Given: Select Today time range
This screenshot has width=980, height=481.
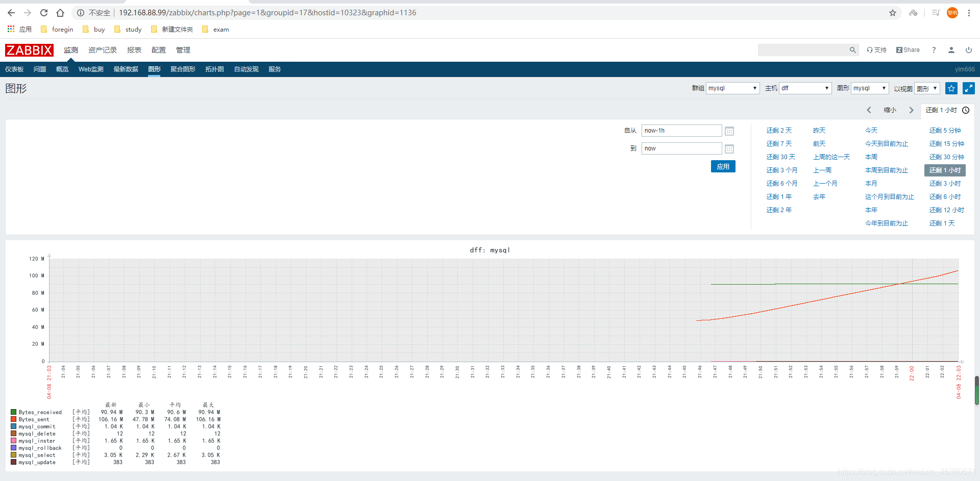Looking at the screenshot, I should tap(871, 131).
